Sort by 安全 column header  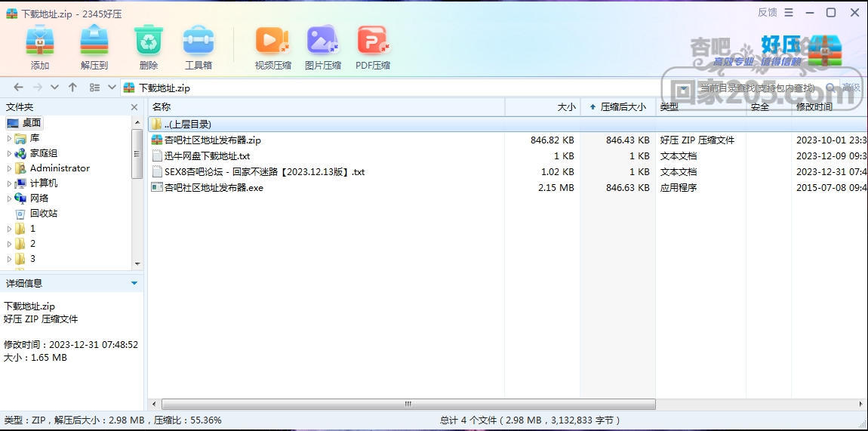pos(760,107)
